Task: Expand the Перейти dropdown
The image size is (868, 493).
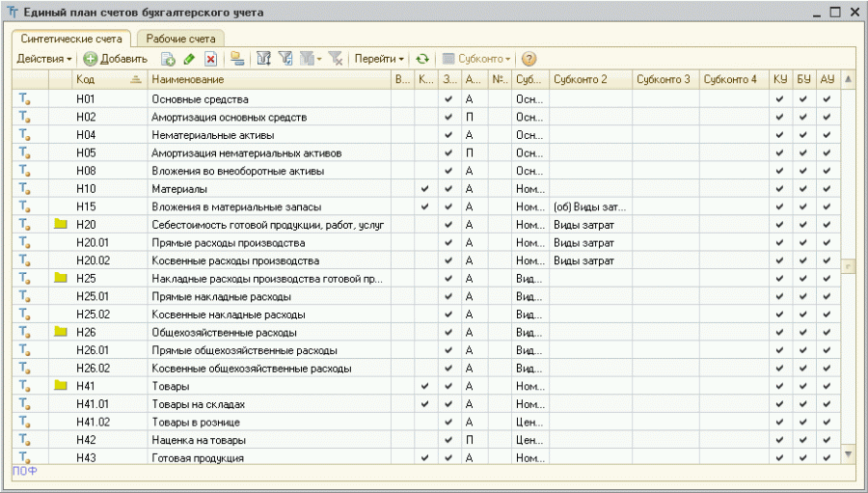Action: click(x=379, y=59)
